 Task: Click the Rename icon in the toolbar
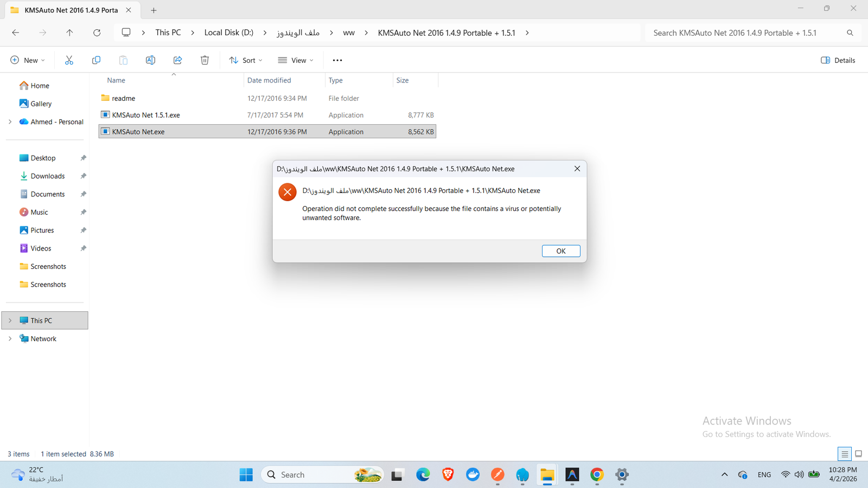point(150,60)
